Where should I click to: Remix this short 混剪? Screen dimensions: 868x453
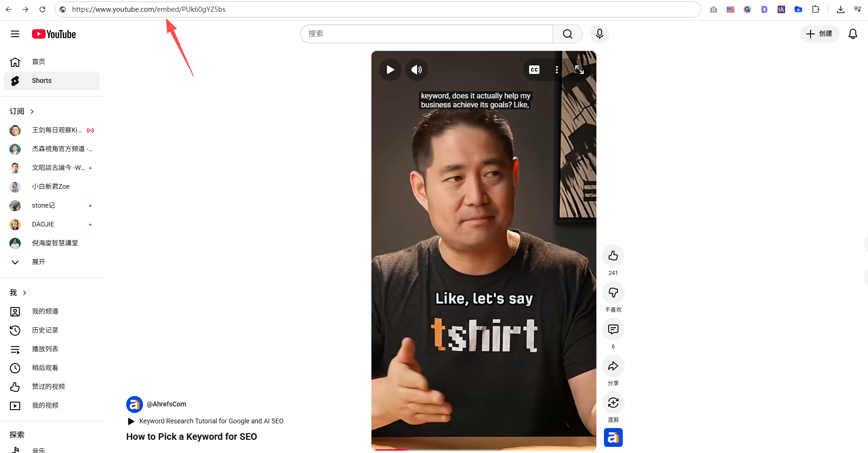pos(613,403)
